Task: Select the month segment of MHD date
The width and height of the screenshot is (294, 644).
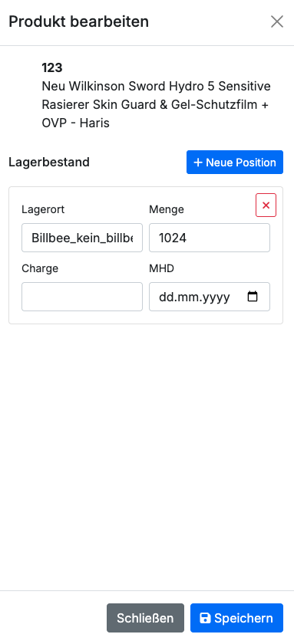Action: [183, 297]
